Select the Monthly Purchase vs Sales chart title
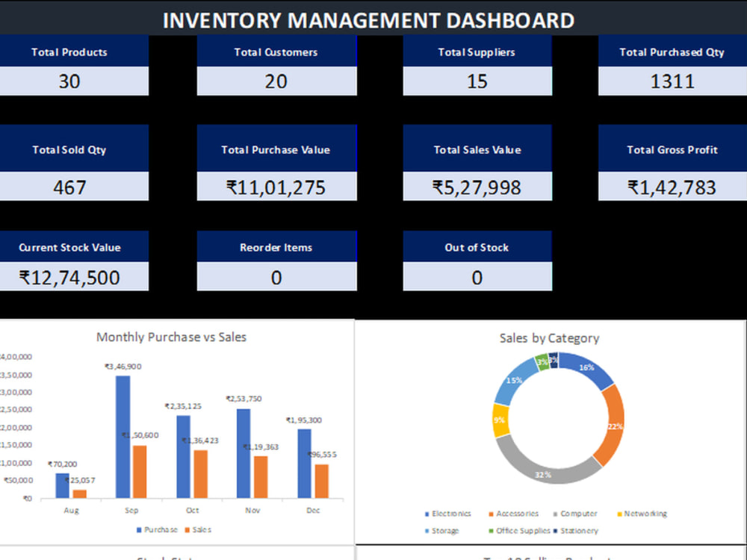This screenshot has width=747, height=560. coord(172,337)
